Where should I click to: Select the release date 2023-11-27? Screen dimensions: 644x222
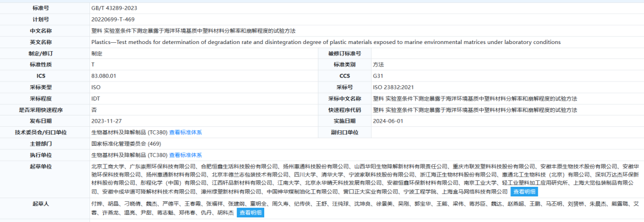coord(106,121)
